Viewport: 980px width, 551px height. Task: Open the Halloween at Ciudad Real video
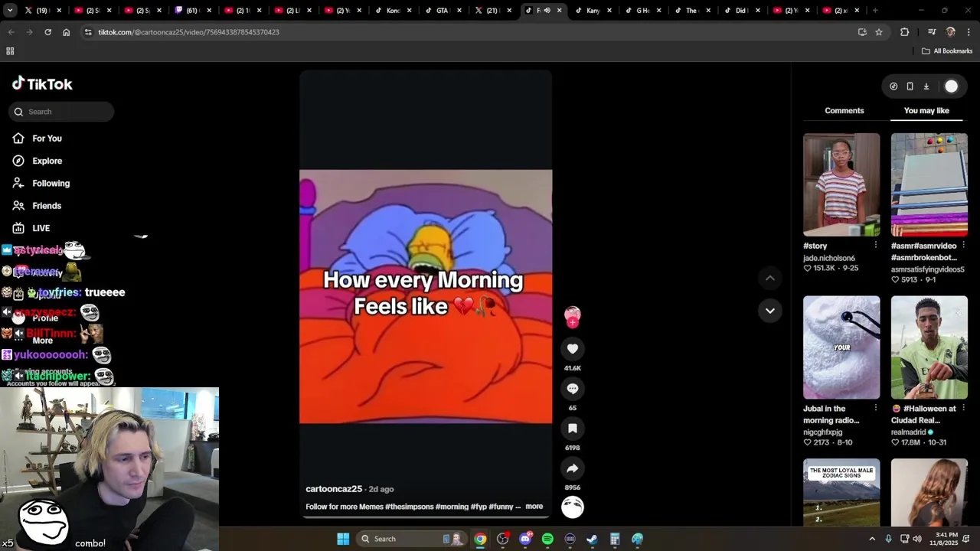(929, 347)
